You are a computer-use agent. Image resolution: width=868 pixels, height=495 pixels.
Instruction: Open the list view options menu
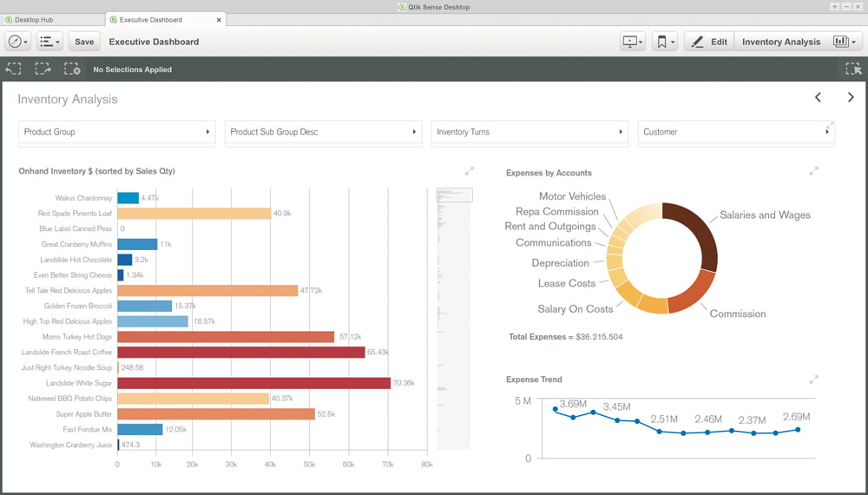(x=49, y=42)
